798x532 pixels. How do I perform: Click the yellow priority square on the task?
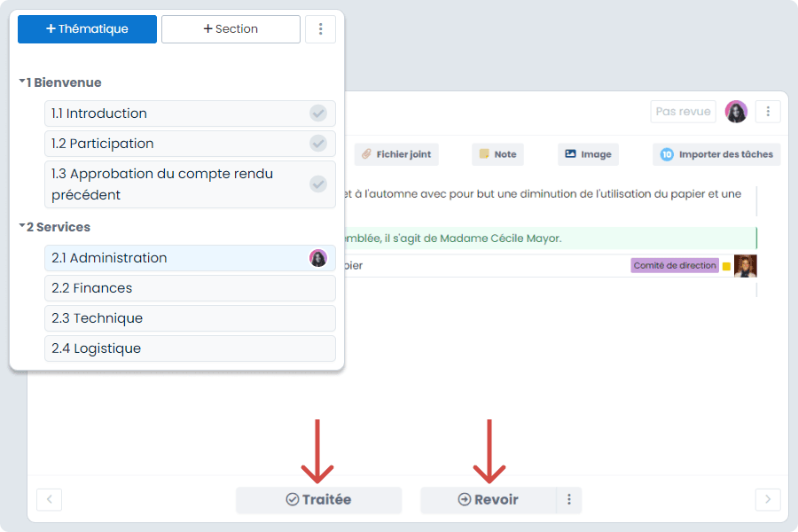tap(727, 266)
